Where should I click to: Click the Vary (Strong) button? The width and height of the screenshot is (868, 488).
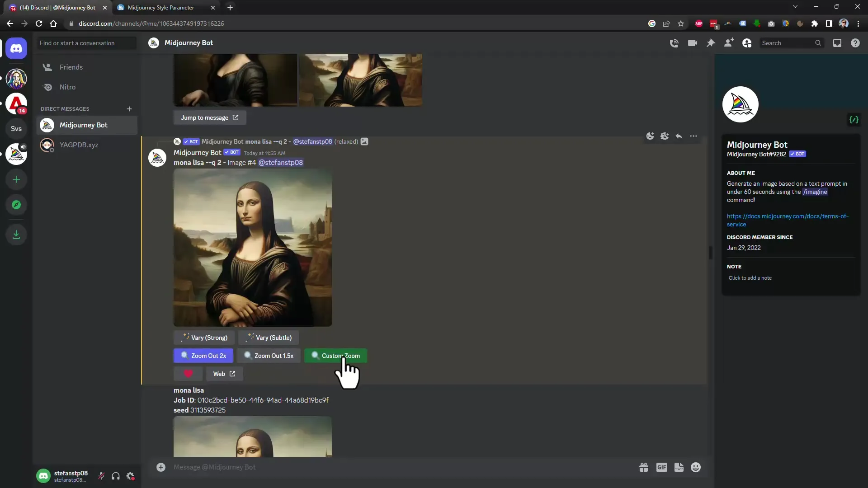pos(204,338)
